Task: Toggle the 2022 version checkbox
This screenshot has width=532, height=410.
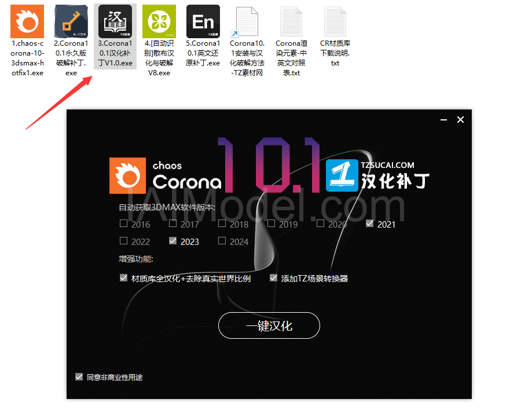Action: (123, 241)
